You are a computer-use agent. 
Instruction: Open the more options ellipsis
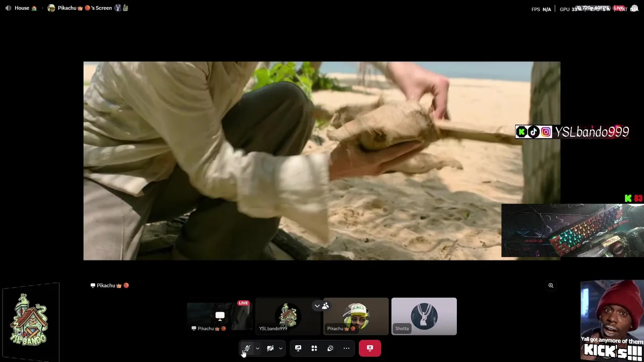coord(346,348)
